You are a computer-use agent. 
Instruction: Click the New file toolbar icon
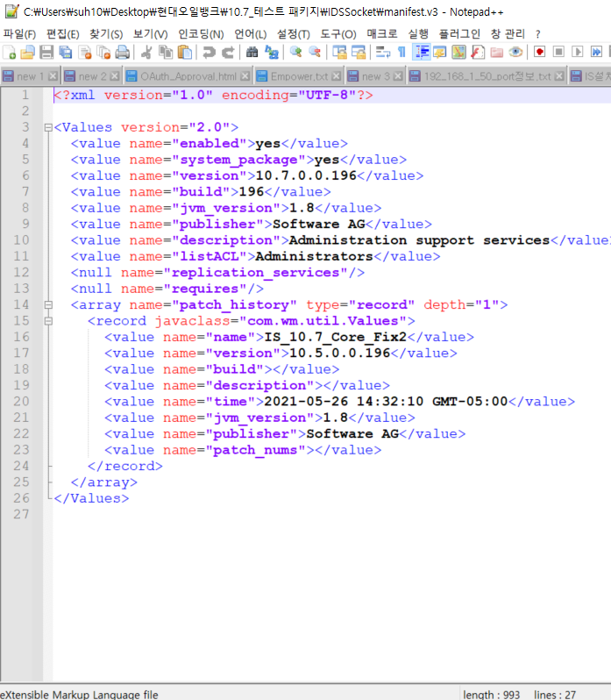(9, 53)
